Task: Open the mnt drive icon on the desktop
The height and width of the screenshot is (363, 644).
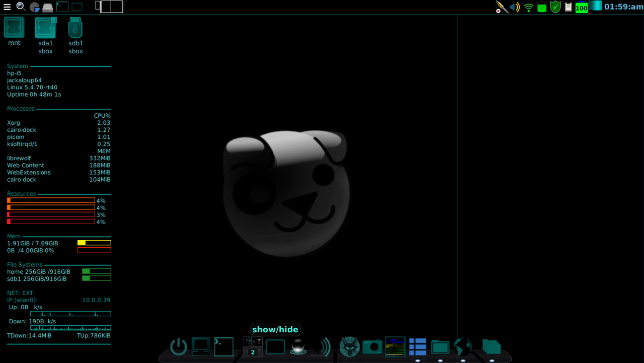Action: (14, 27)
